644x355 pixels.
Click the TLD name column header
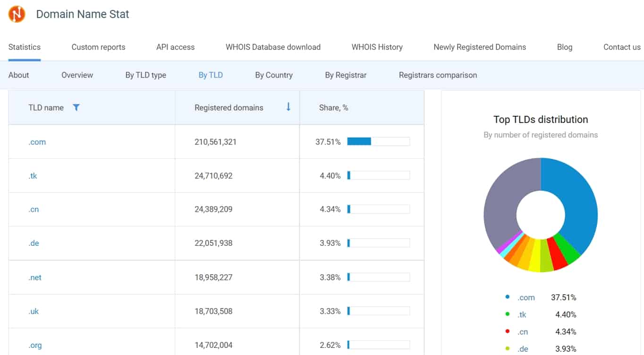click(x=46, y=108)
